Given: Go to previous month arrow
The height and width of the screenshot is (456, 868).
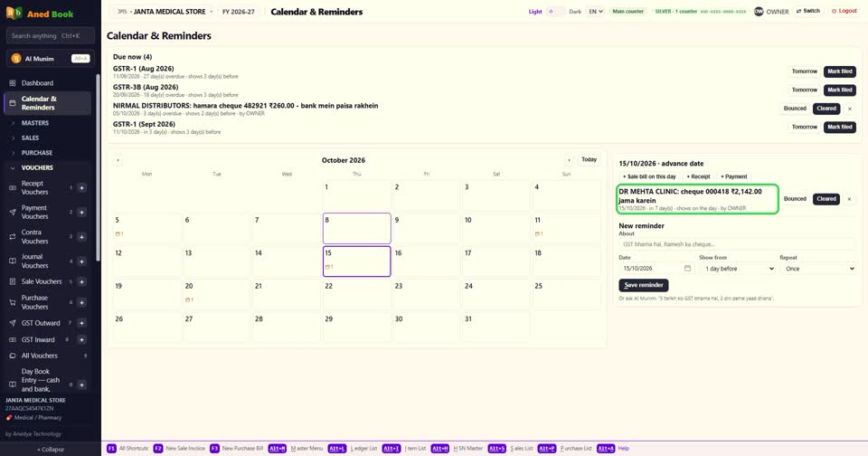Looking at the screenshot, I should point(118,160).
